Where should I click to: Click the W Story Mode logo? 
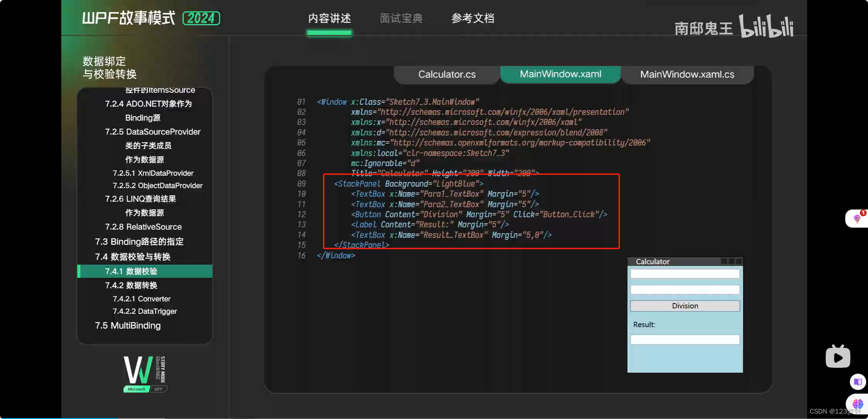pyautogui.click(x=145, y=374)
